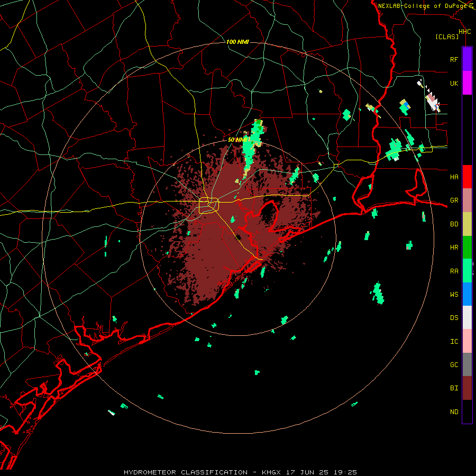The width and height of the screenshot is (476, 476).
Task: Click the RA light green legend swatch
Action: pos(467,271)
